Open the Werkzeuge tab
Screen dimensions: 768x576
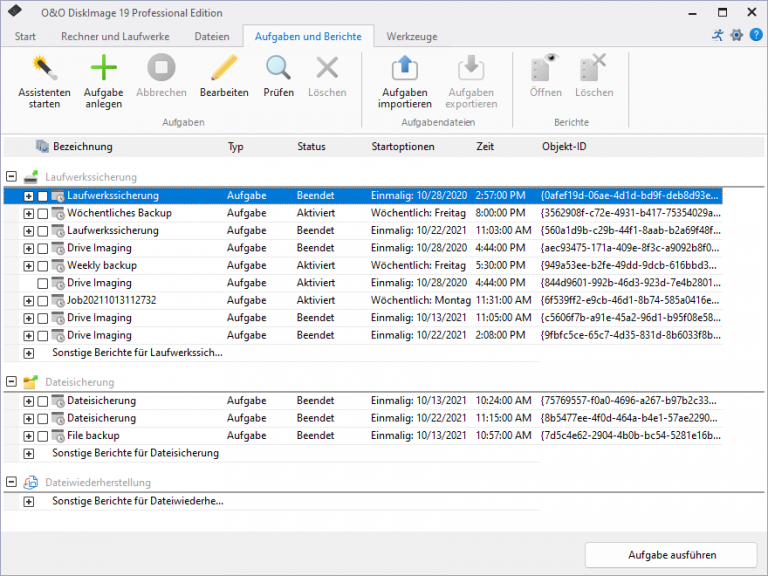411,36
